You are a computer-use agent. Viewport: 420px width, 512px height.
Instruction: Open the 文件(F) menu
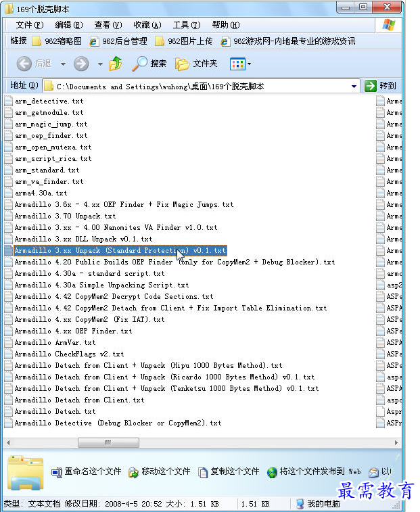[x=29, y=25]
